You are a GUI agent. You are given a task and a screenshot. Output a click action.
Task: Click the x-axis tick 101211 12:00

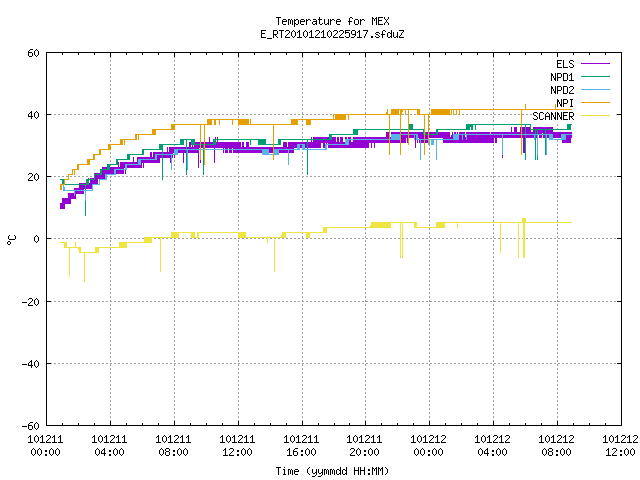click(237, 446)
